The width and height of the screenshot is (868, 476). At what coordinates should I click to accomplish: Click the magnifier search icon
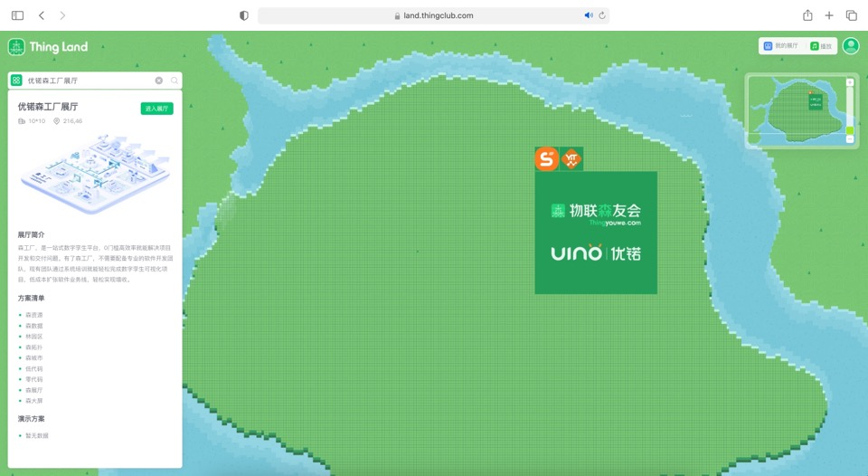pos(175,81)
